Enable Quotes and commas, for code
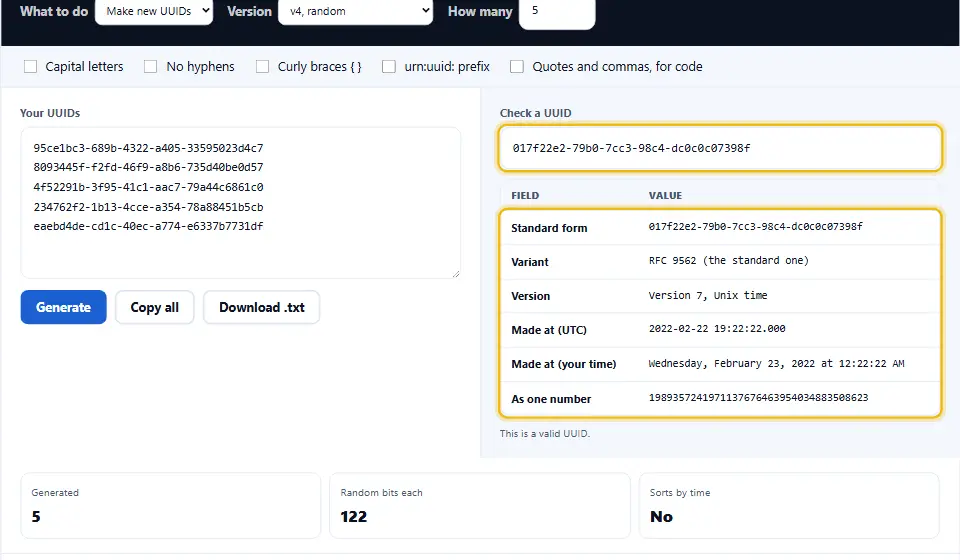 pyautogui.click(x=517, y=67)
